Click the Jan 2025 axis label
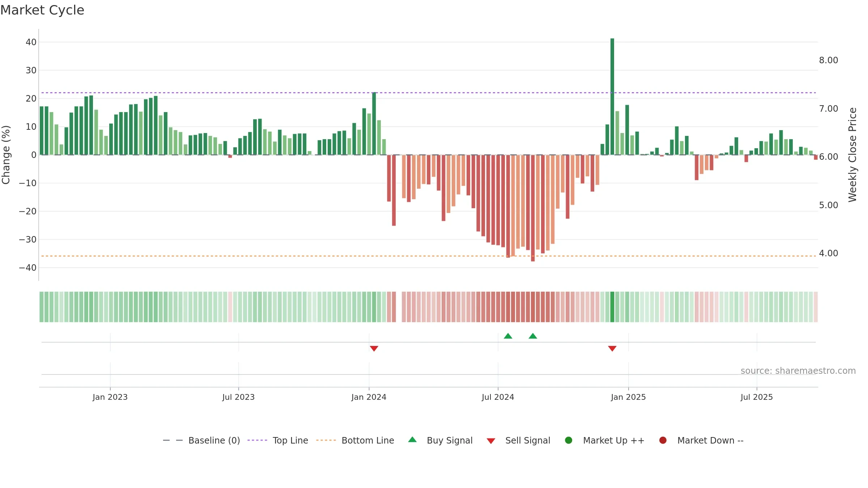The width and height of the screenshot is (868, 488). 628,397
